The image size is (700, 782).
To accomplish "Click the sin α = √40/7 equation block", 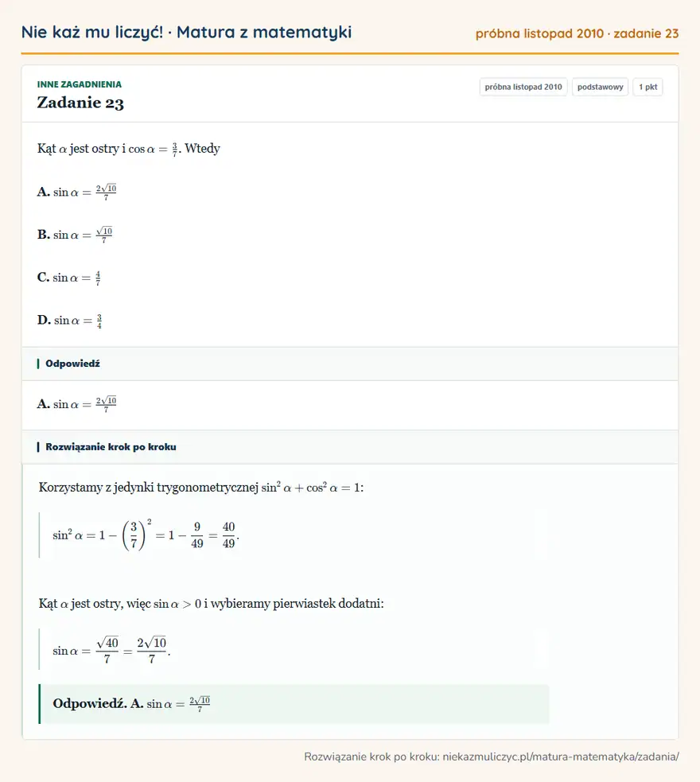I will tap(111, 651).
